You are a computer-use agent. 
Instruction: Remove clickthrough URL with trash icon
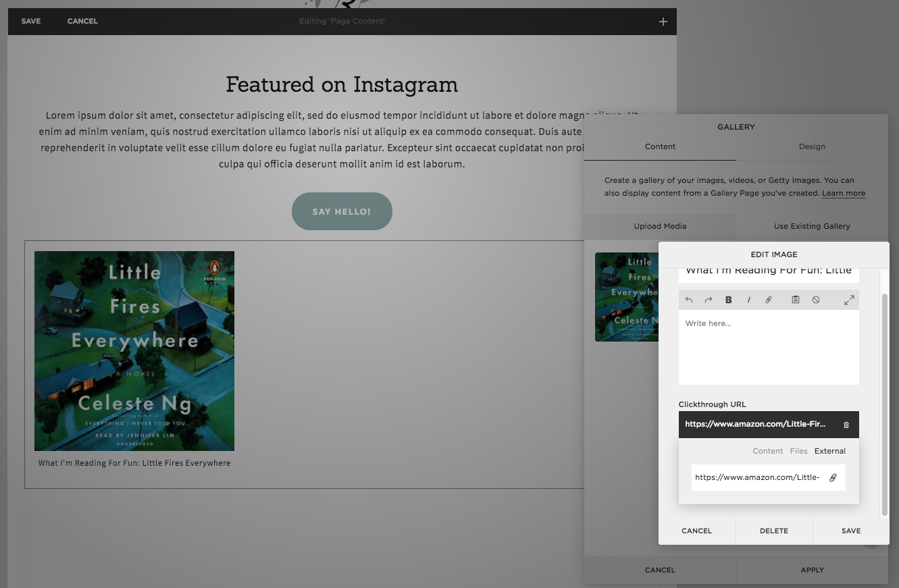(x=846, y=425)
